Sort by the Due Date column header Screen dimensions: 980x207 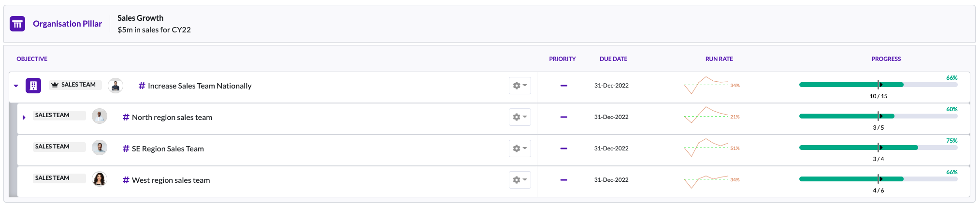click(614, 59)
